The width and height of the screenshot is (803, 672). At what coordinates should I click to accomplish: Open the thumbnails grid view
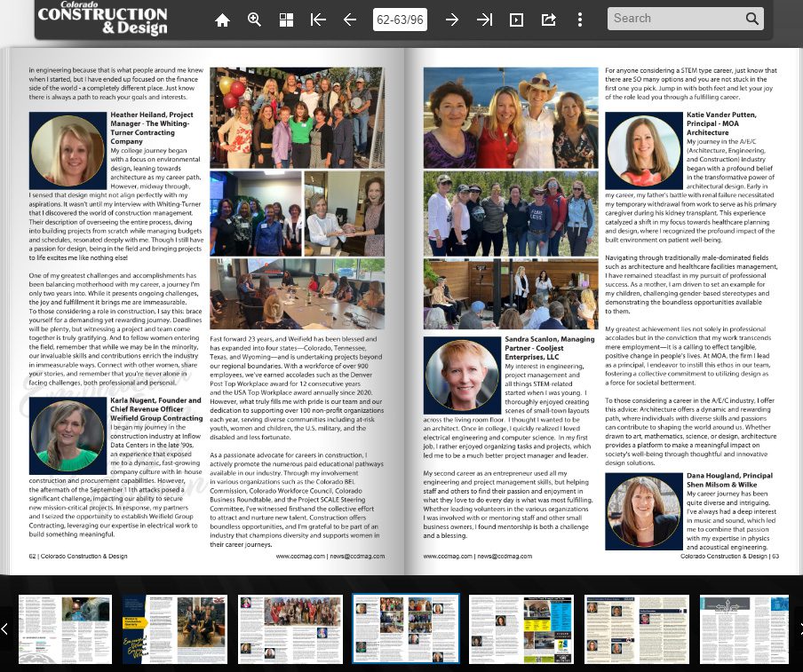pos(286,20)
